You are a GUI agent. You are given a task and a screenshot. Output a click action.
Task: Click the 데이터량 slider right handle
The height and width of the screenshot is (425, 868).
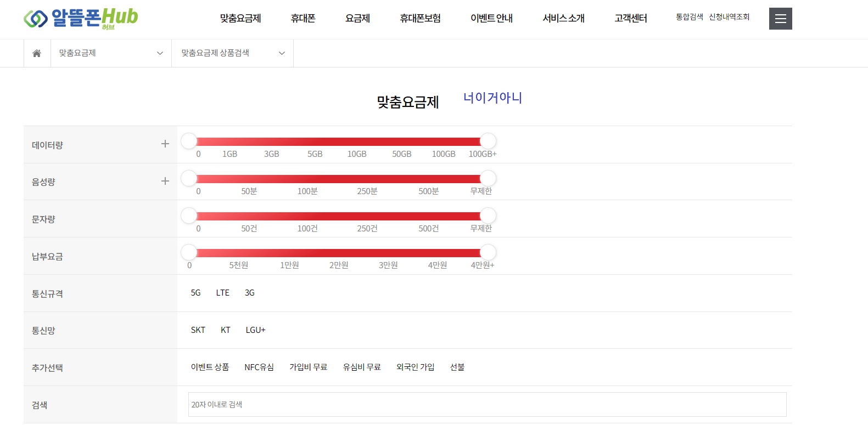(488, 141)
